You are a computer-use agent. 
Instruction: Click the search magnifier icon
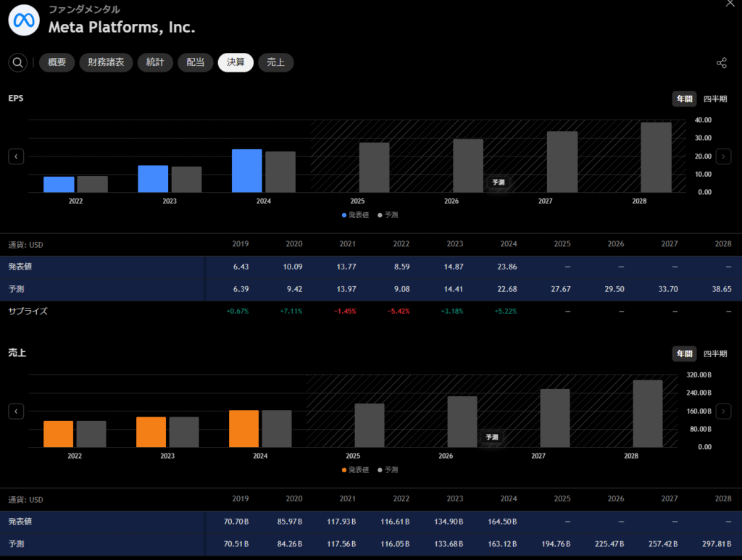tap(17, 62)
